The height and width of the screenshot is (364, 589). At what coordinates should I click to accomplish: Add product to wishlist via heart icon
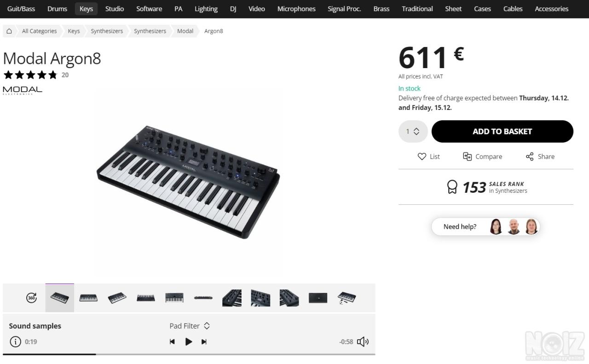tap(422, 156)
